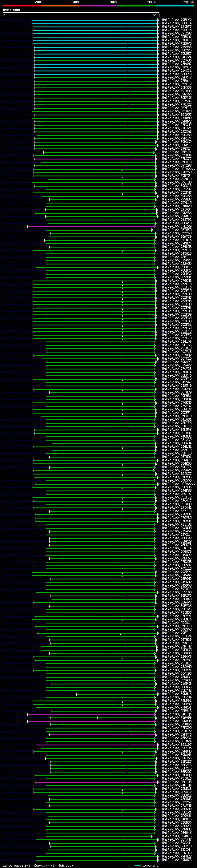Select the UniRef100_Q9ZSA7 label
Image resolution: width=197 pixels, height=868 pixels.
point(176,101)
